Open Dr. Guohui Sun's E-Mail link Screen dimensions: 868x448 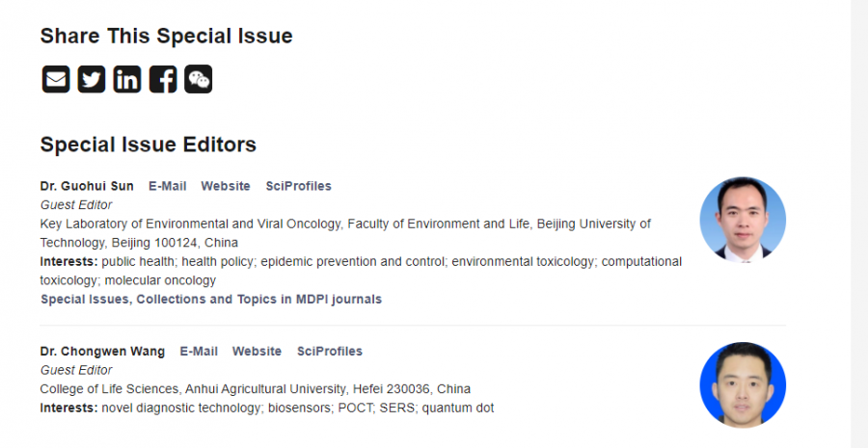coord(167,186)
